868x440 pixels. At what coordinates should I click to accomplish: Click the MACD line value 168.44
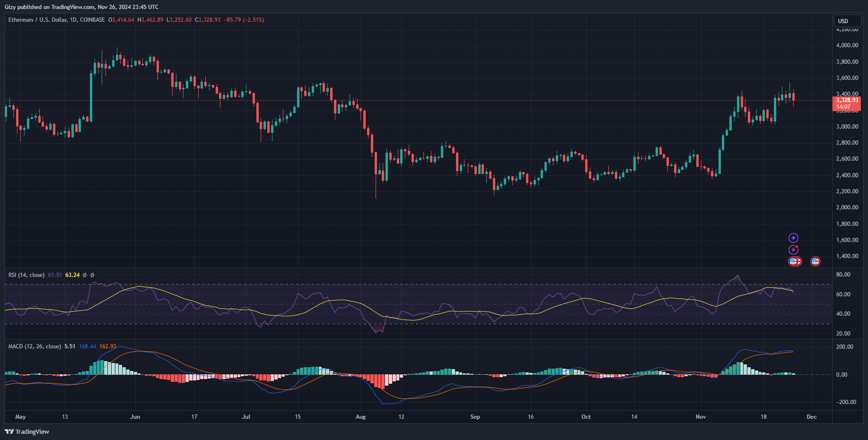click(88, 346)
